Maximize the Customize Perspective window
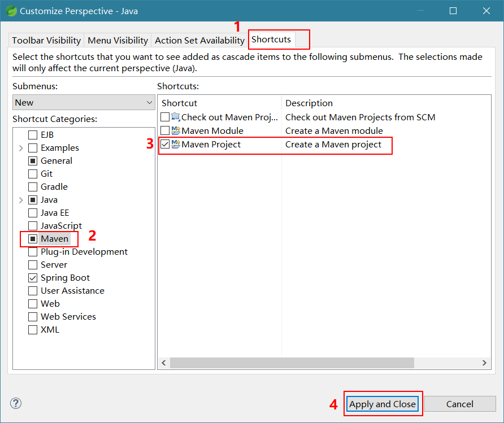 click(453, 11)
